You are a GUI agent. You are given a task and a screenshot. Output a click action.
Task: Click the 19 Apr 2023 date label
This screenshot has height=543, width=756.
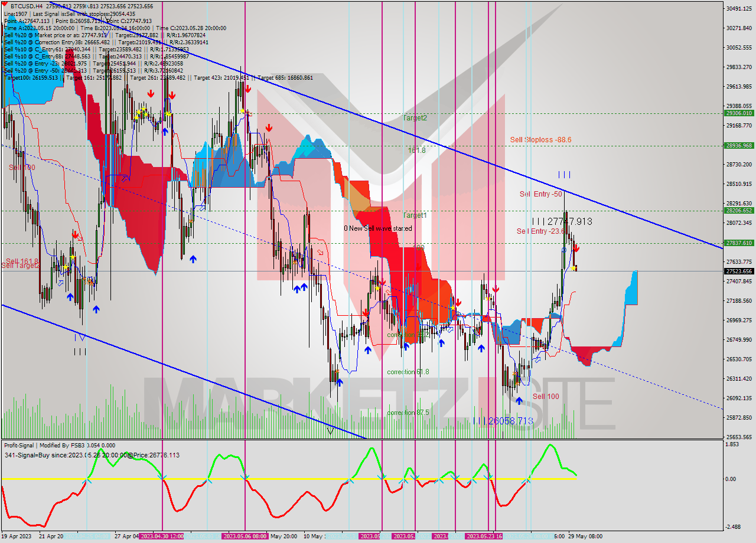pyautogui.click(x=16, y=536)
